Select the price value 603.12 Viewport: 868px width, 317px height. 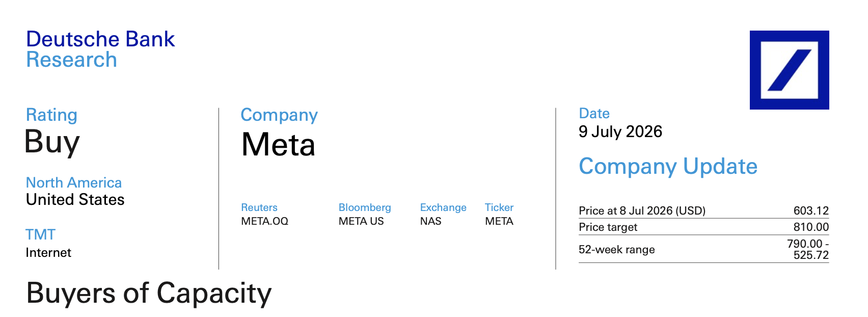coord(811,210)
